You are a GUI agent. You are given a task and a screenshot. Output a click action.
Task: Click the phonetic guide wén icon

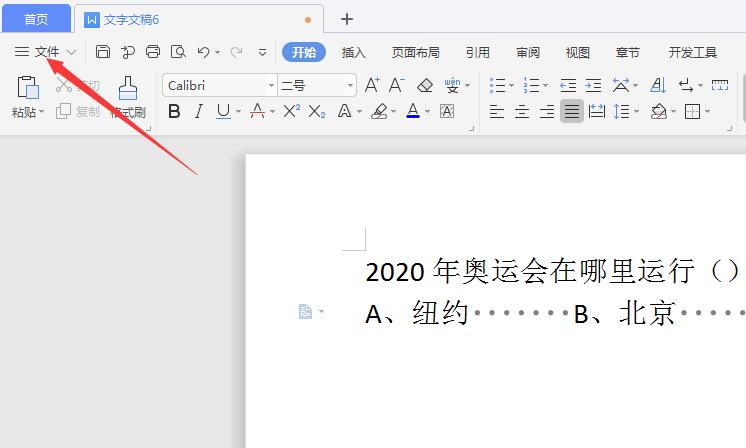[452, 86]
